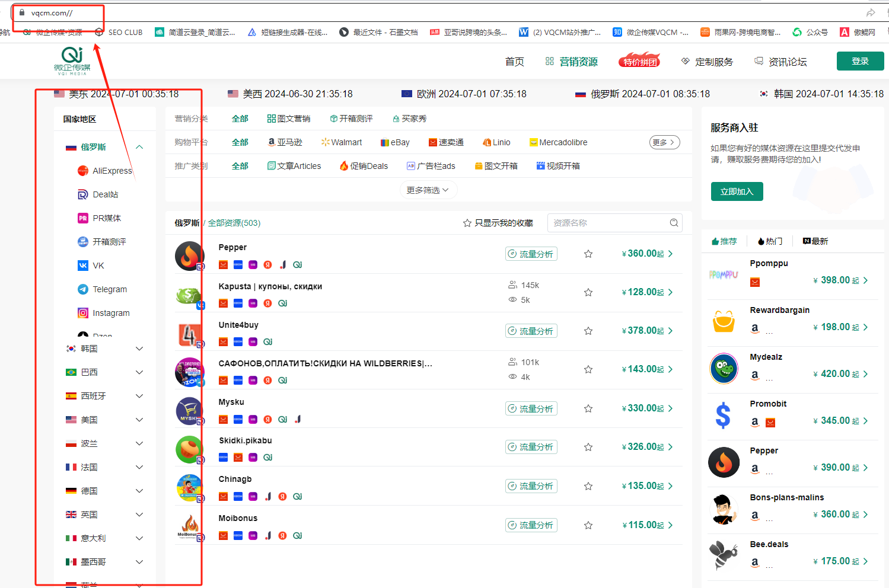Favorite Skidki.pikabu with its star
Viewport: 889px width, 588px height.
point(588,447)
